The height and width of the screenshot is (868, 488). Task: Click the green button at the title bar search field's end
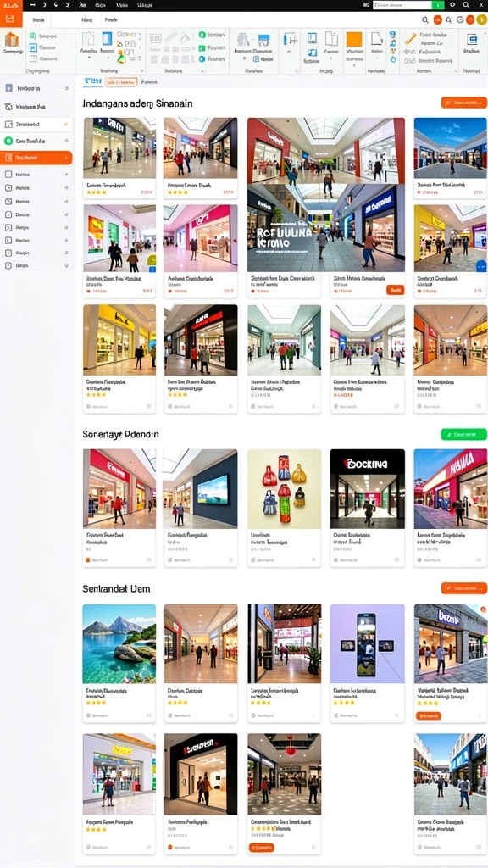tap(438, 4)
